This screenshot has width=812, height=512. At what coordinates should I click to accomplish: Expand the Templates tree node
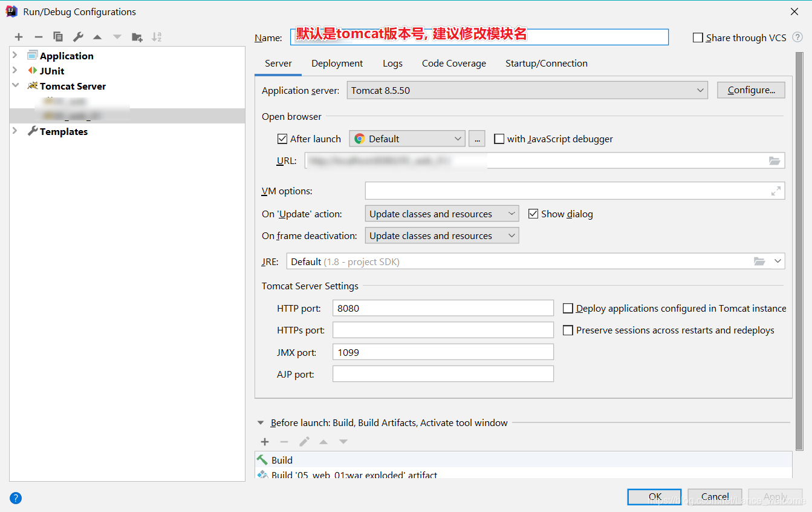15,131
